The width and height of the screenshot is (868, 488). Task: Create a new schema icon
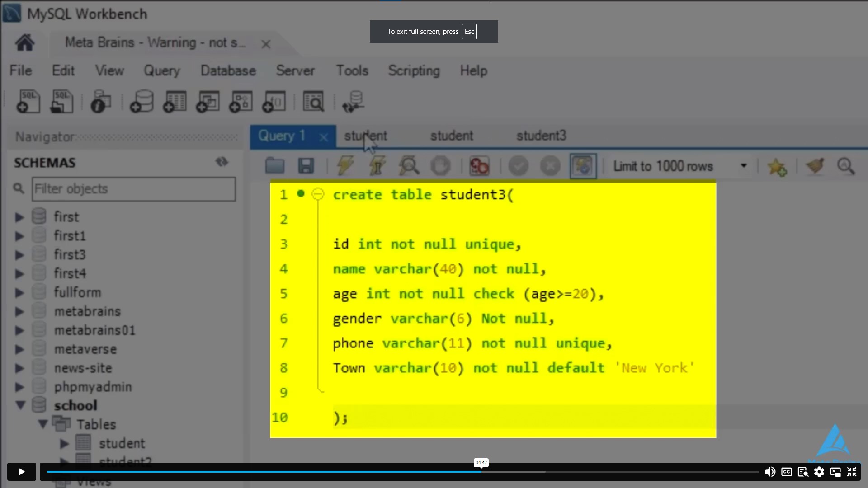coord(142,101)
